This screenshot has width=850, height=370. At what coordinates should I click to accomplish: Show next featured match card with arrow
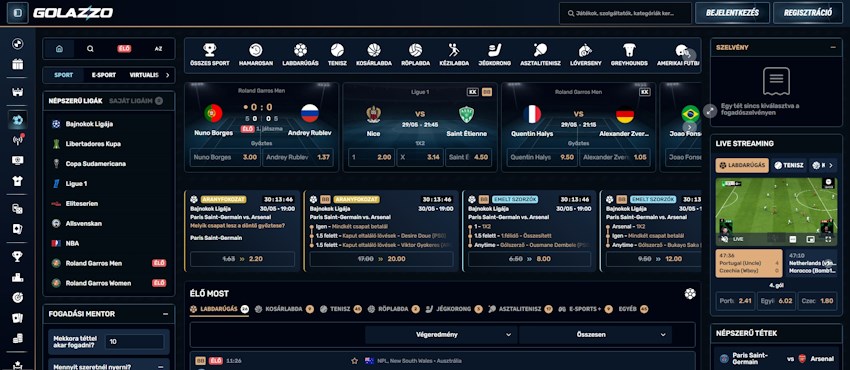tap(690, 127)
